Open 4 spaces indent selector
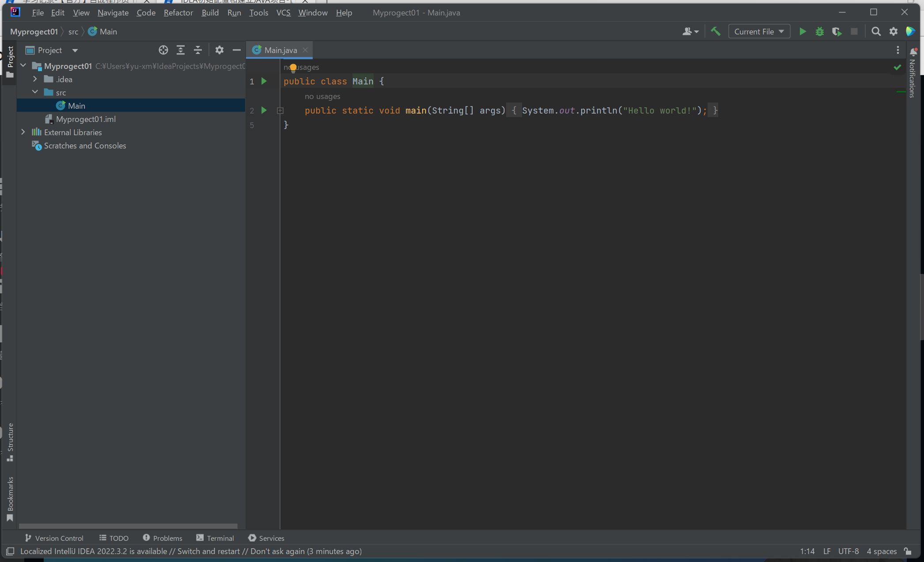Screen dimensions: 924x562 point(882,551)
